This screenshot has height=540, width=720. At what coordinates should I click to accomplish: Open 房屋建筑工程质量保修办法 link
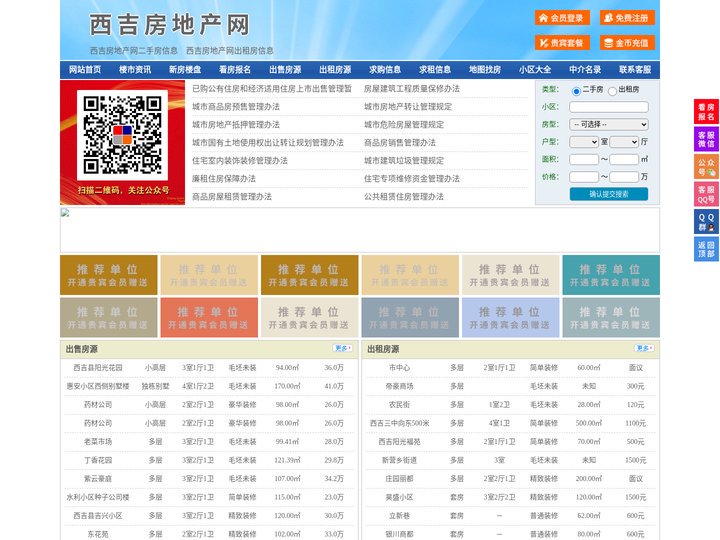(x=412, y=89)
